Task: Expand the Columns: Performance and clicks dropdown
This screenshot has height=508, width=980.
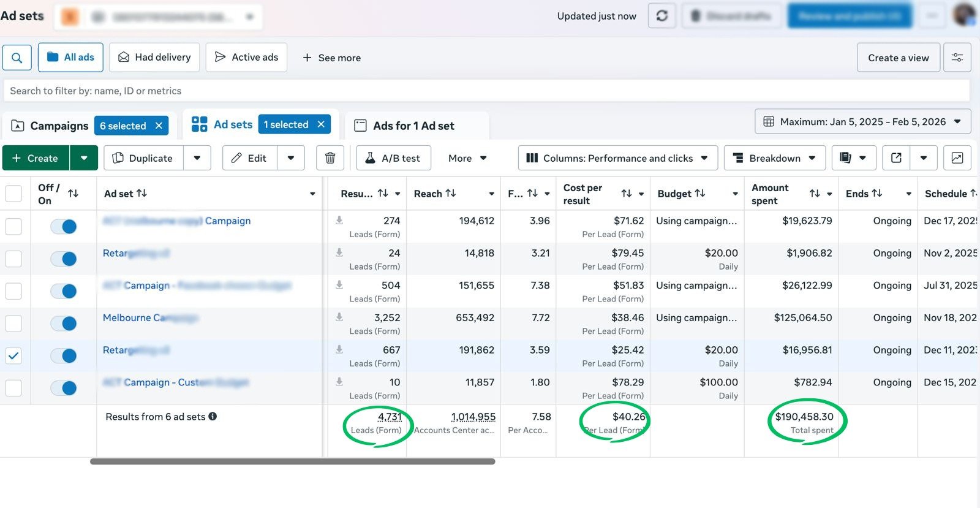Action: pyautogui.click(x=617, y=158)
